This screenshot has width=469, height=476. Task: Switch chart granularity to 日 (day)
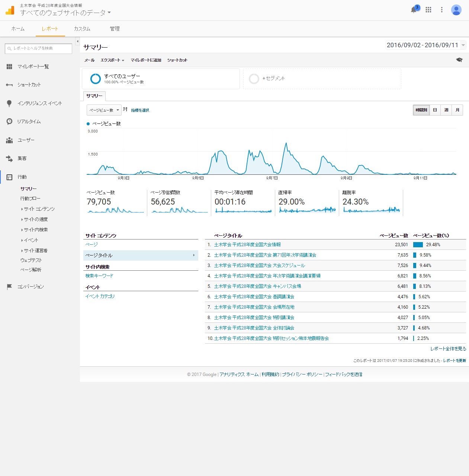[435, 110]
